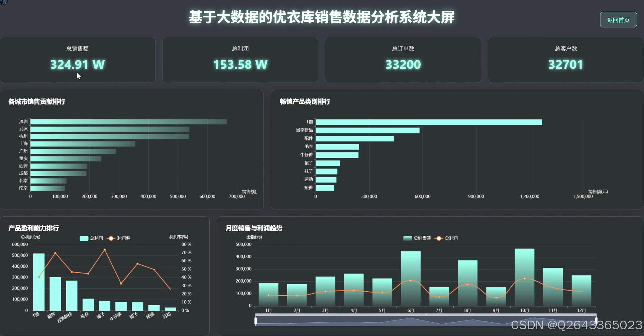This screenshot has width=644, height=336.
Task: Click the 12月 sales bar in monthly chart
Action: click(581, 291)
